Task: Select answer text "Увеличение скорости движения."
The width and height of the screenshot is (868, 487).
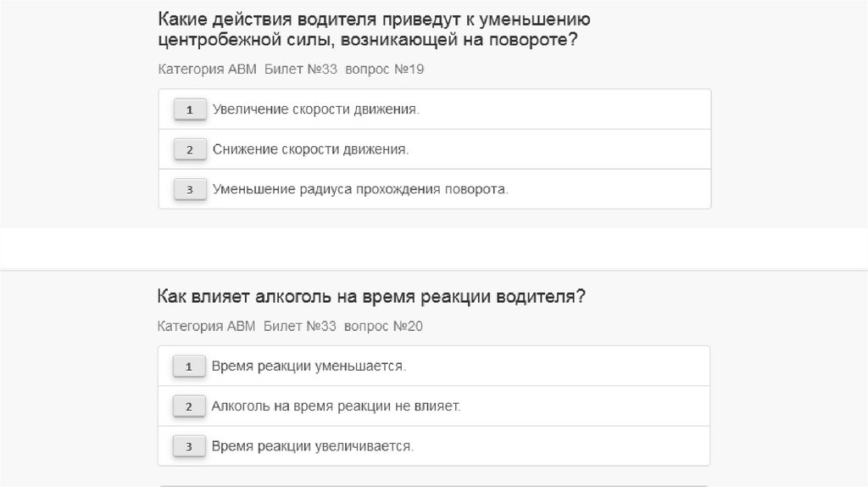Action: [x=316, y=109]
